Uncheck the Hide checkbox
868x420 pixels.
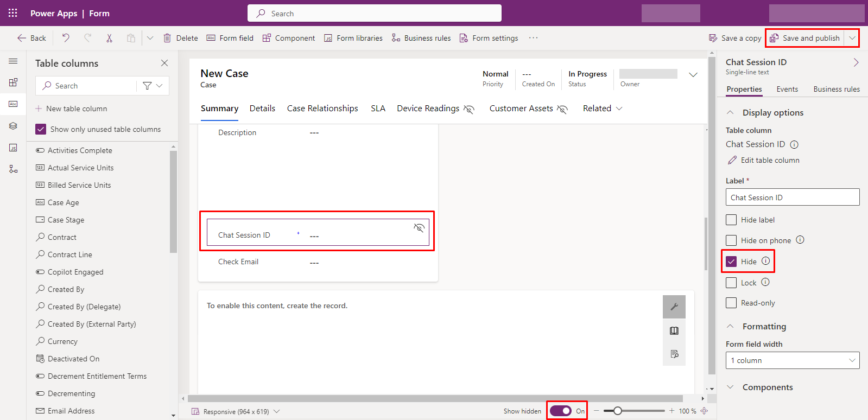click(x=731, y=262)
